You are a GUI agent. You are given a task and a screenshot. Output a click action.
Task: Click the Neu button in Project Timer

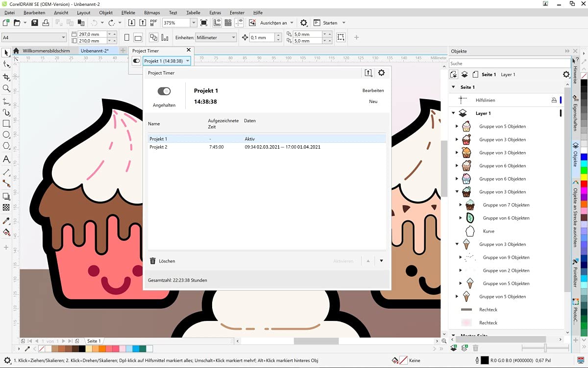373,102
